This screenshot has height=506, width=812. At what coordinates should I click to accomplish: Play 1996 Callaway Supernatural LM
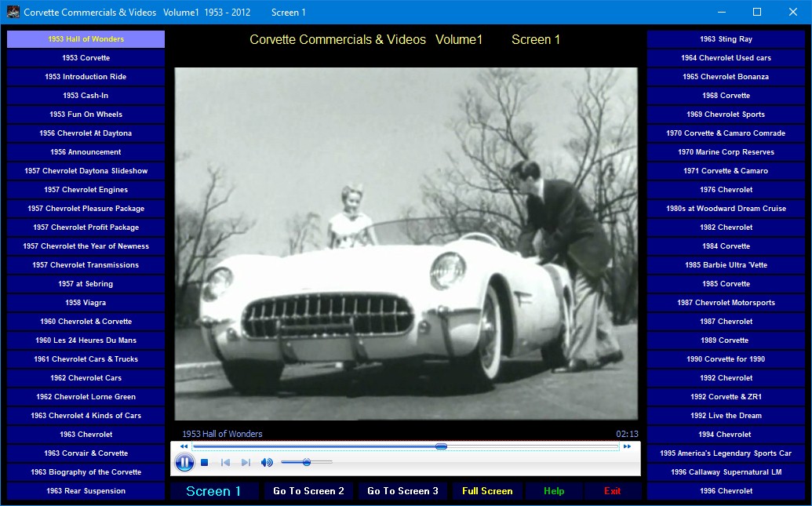[x=726, y=471]
